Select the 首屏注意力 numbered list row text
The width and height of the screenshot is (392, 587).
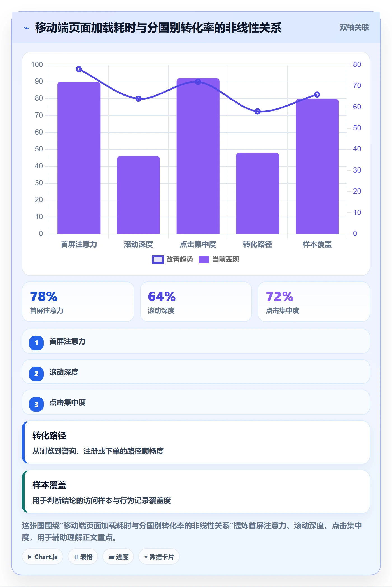tap(67, 341)
